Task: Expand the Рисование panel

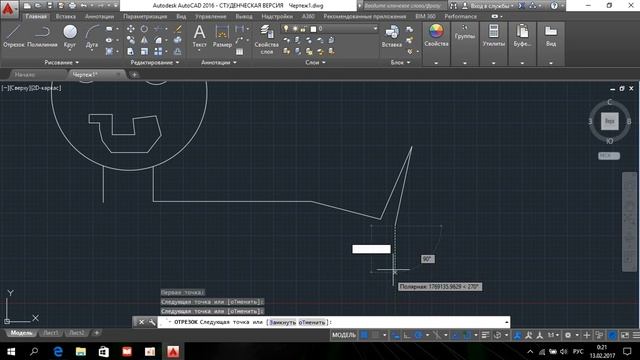Action: coord(61,62)
